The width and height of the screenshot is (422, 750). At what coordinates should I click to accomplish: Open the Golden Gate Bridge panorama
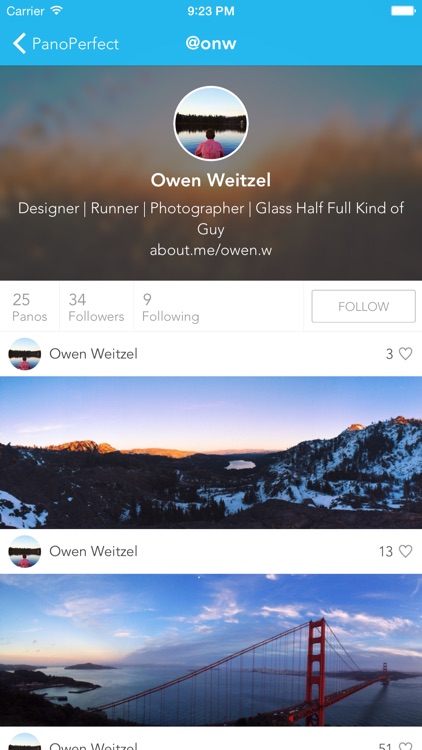coord(211,650)
